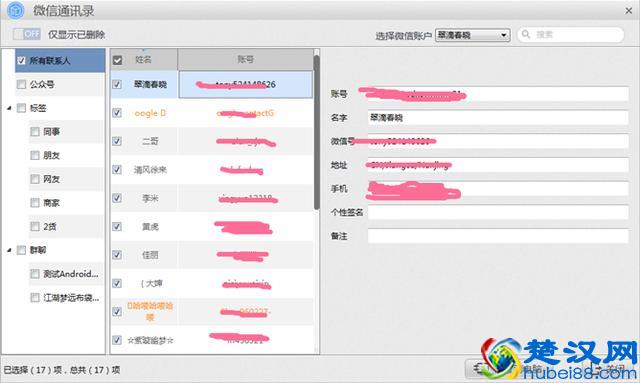Viewport: 640px width, 383px height.
Task: Select the 商家 tag label
Action: 51,203
